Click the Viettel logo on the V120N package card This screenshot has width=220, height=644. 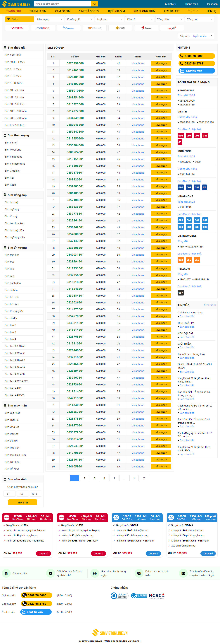click(7, 517)
